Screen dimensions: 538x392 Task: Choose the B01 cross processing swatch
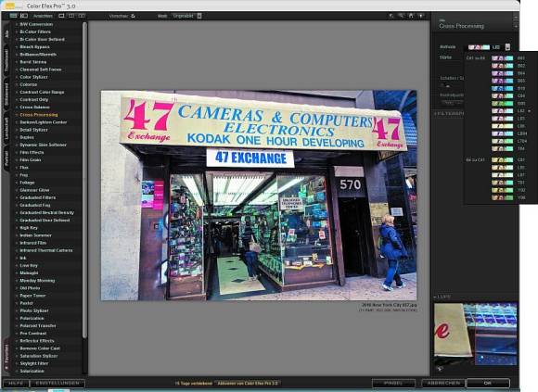point(503,58)
